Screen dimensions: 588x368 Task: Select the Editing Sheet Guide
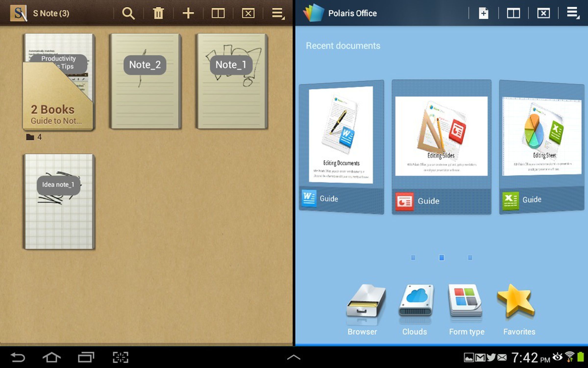[542, 144]
